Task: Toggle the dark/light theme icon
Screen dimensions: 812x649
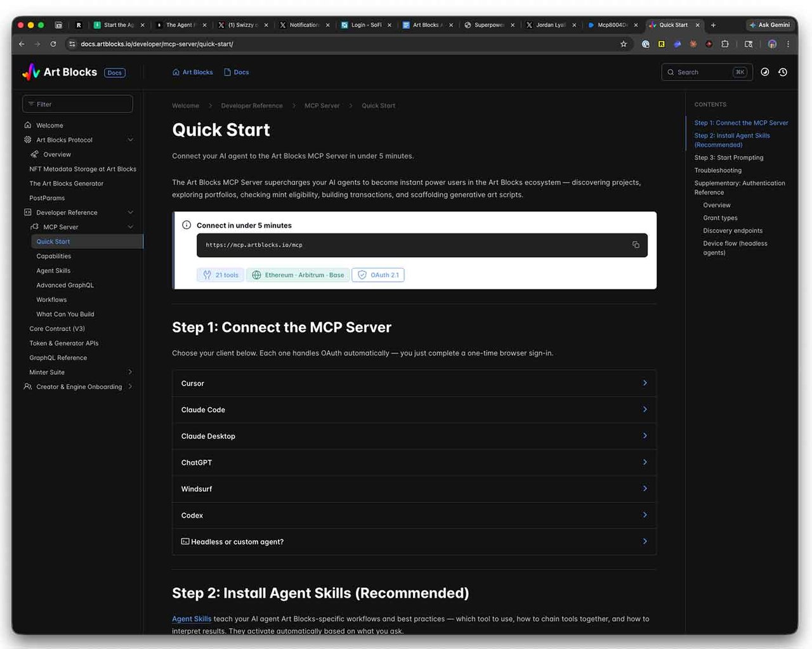Action: [x=765, y=72]
